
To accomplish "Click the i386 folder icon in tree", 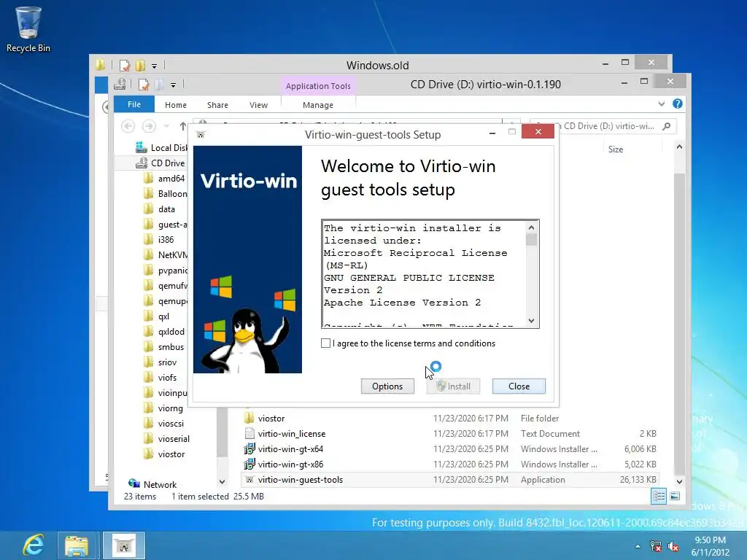I will (149, 239).
